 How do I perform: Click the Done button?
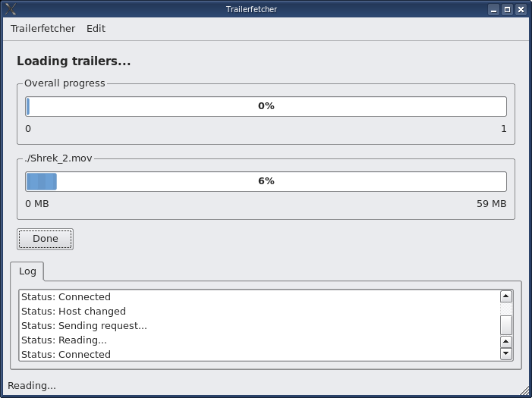[45, 239]
